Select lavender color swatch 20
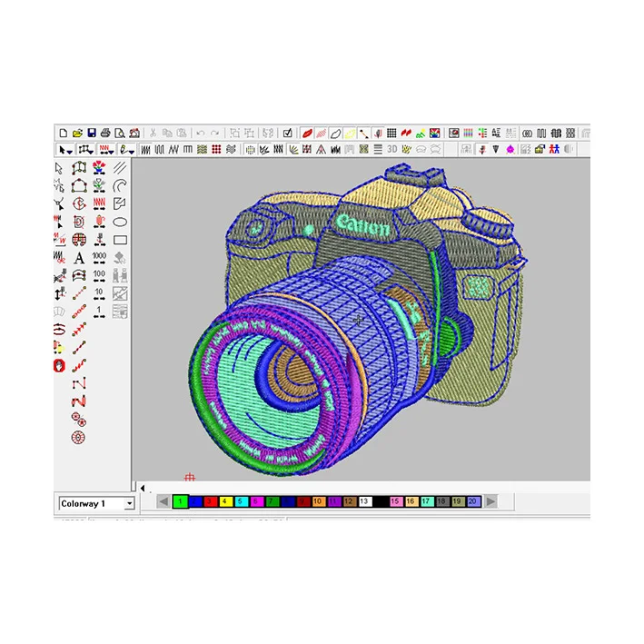Screen dimensions: 644x644 coord(473,501)
